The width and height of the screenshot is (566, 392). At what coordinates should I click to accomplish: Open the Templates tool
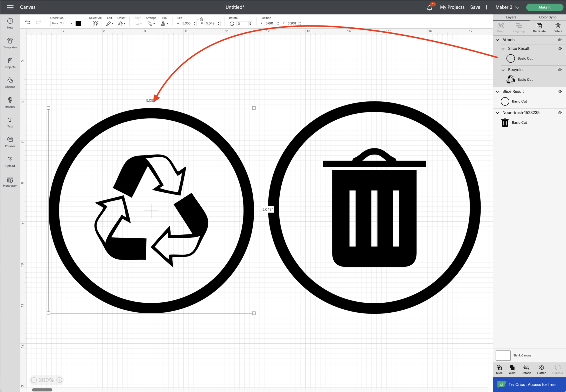point(10,43)
